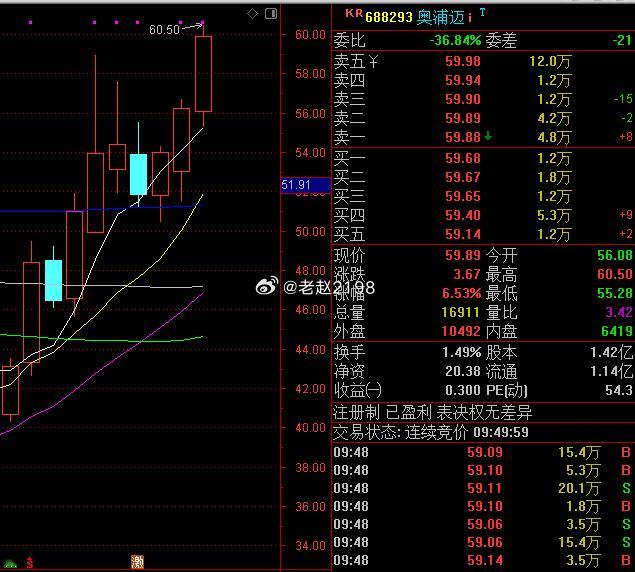Click the orange 激 icon at chart bottom

coord(137,562)
